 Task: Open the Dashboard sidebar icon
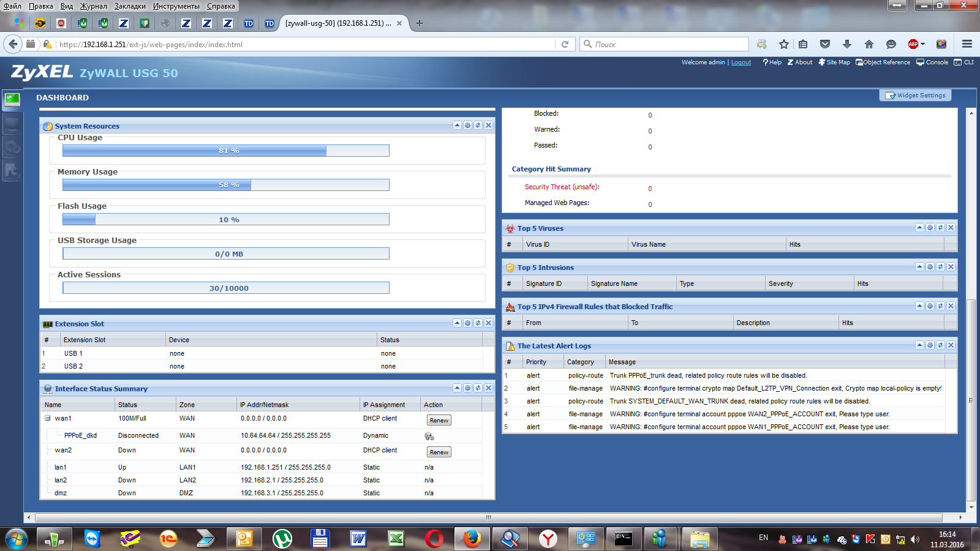(x=12, y=99)
